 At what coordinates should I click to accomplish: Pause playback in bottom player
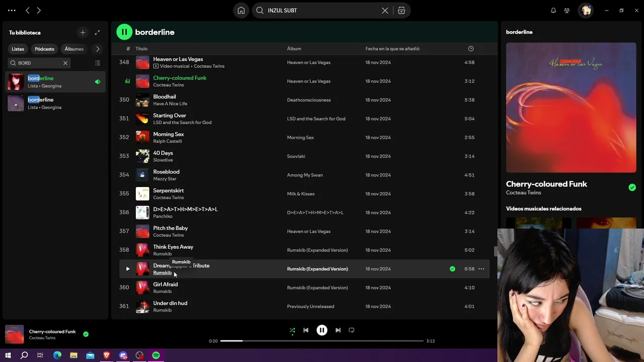click(x=322, y=330)
